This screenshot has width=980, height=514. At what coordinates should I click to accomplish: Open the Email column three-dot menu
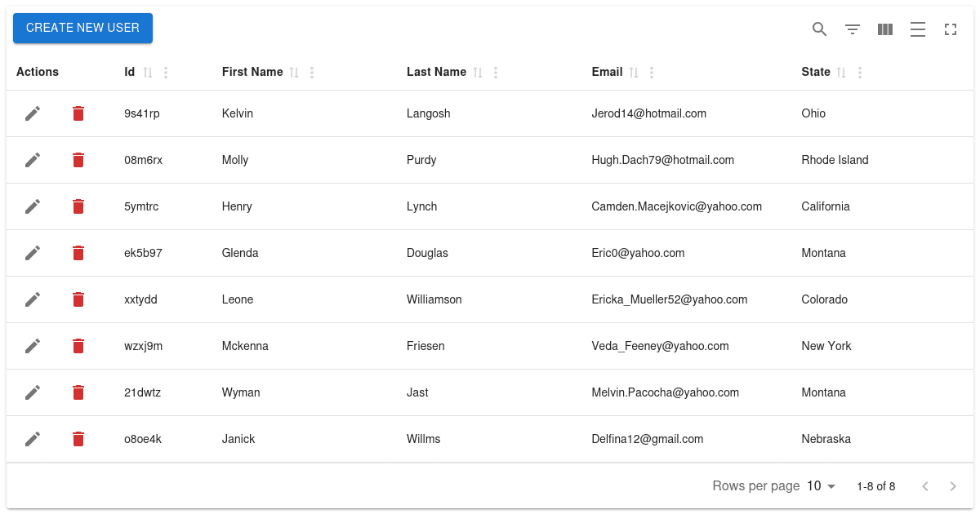click(x=651, y=72)
